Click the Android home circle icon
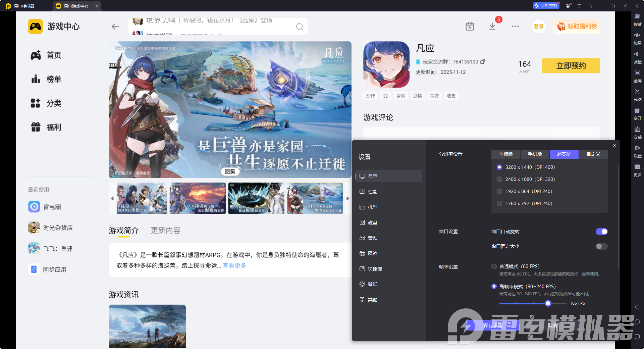 [637, 322]
